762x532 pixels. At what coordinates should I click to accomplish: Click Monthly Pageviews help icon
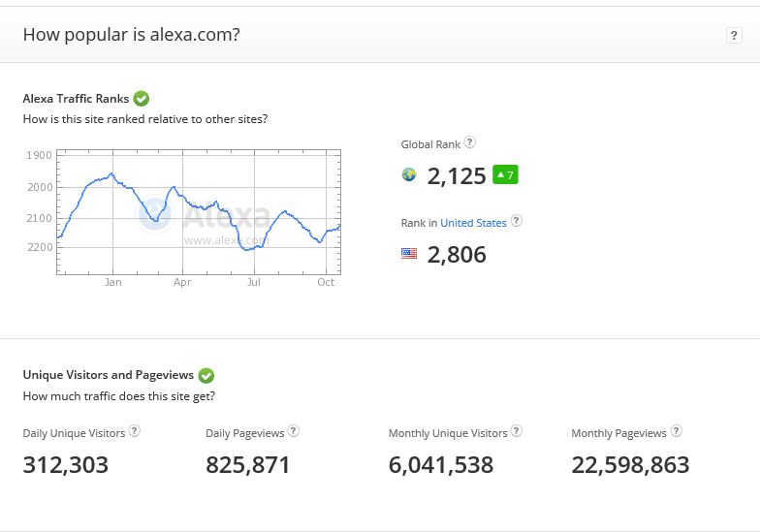point(676,431)
